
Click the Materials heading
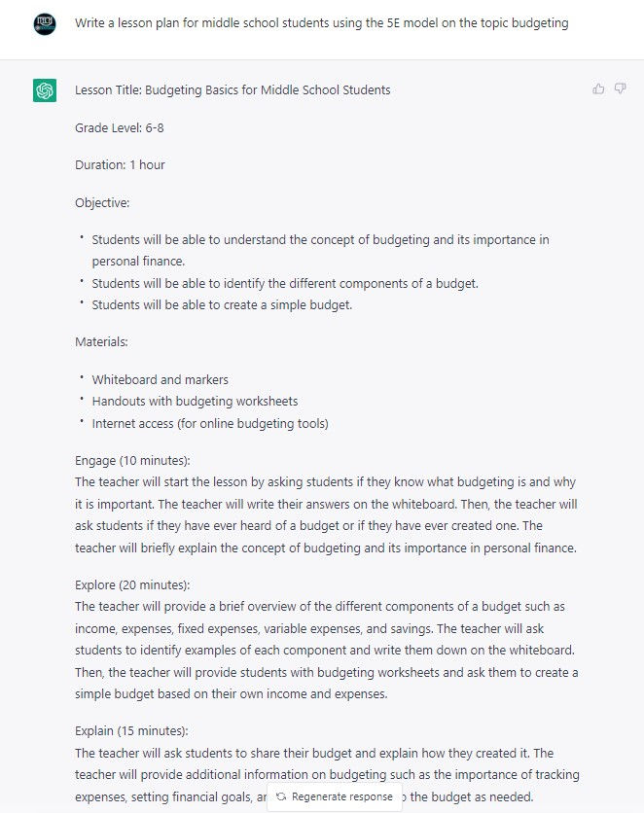101,342
